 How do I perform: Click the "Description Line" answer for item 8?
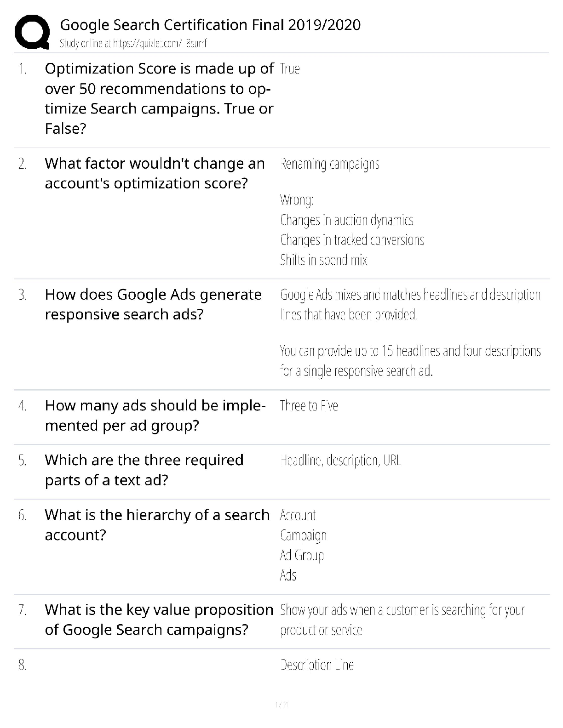pyautogui.click(x=317, y=665)
